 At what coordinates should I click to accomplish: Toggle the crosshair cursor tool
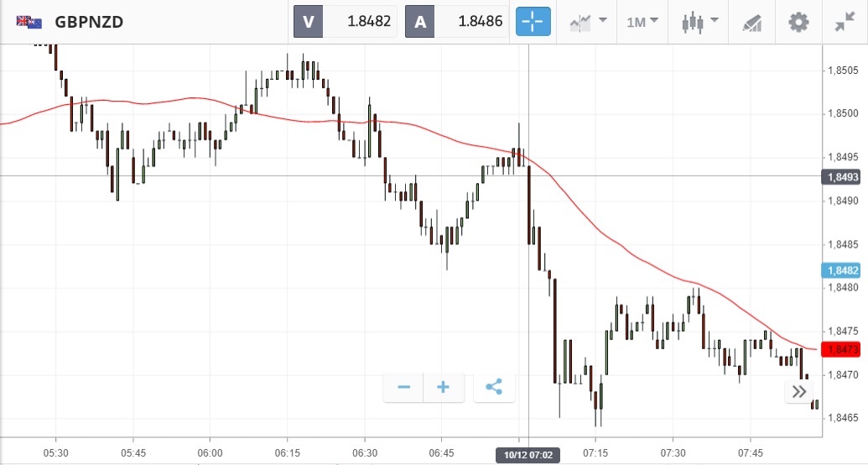[x=533, y=22]
